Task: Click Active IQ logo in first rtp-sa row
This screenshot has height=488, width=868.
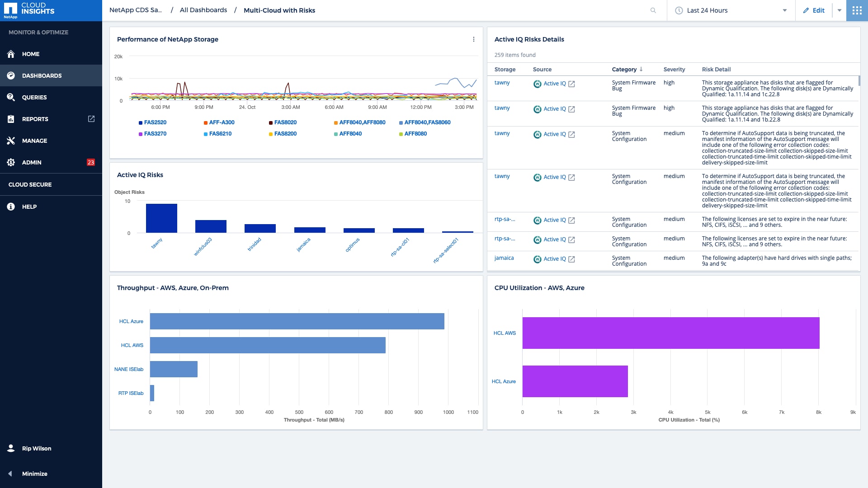Action: point(538,221)
